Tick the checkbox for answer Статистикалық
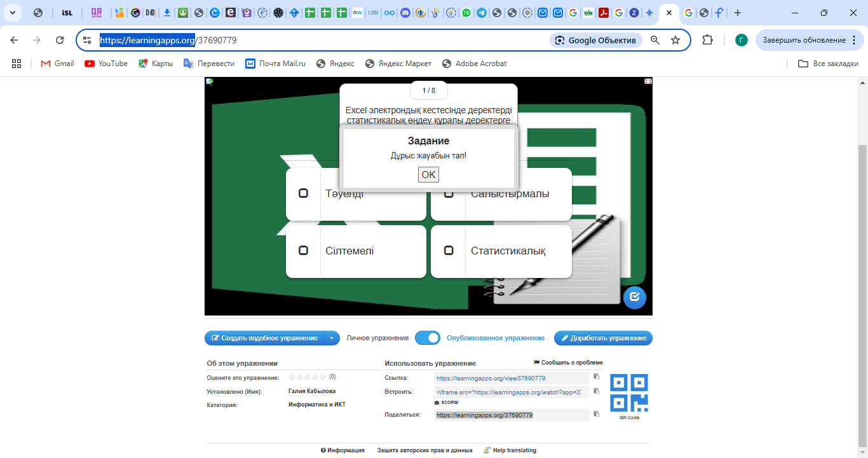This screenshot has width=868, height=458. pos(449,251)
